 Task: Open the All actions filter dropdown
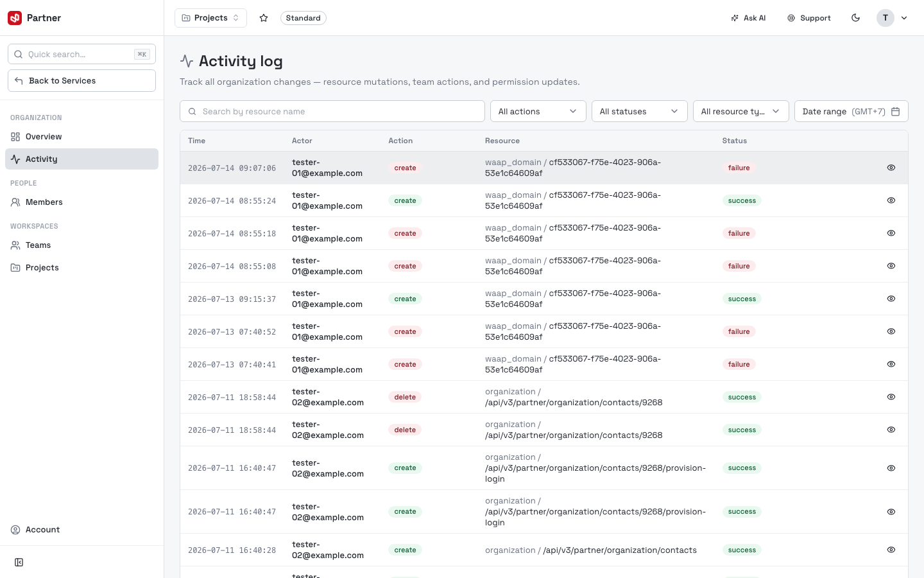point(538,111)
